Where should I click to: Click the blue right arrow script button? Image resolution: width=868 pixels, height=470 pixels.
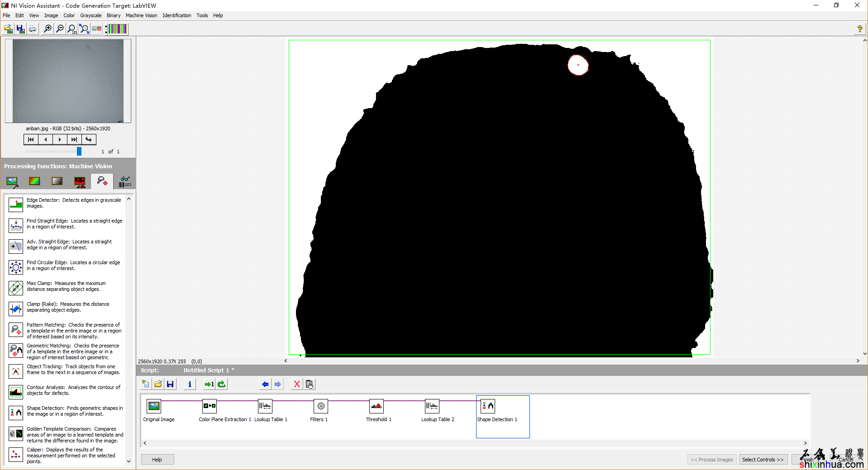coord(278,384)
